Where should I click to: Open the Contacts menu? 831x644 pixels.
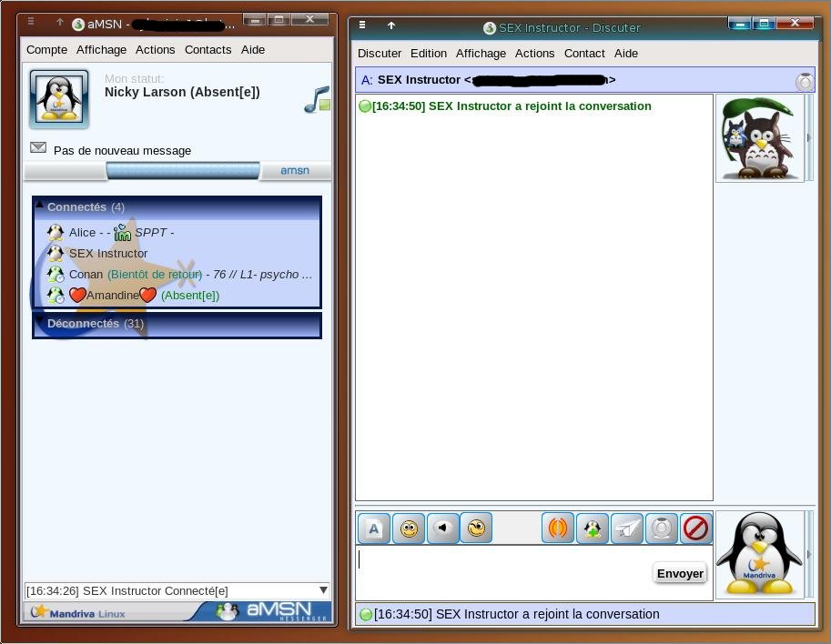click(x=208, y=50)
